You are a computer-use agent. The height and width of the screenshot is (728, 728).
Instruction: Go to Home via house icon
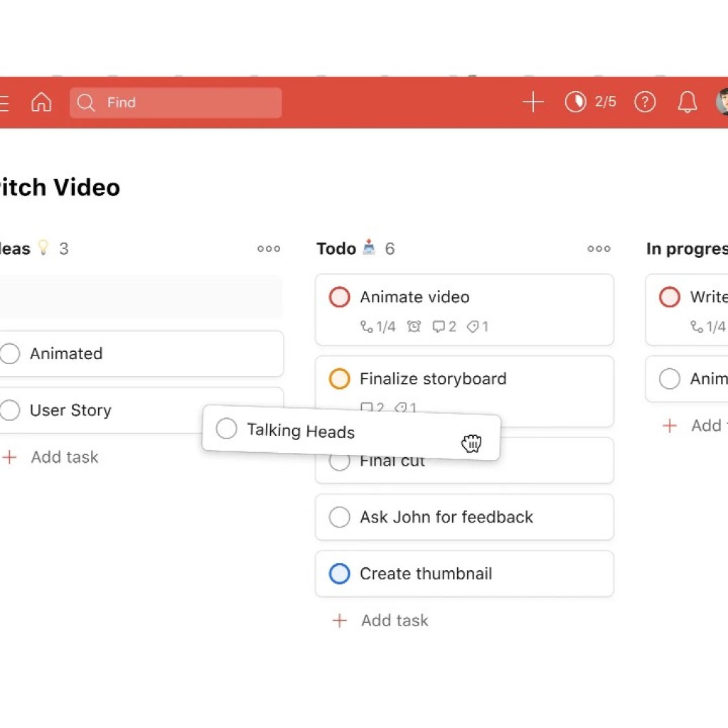tap(41, 102)
